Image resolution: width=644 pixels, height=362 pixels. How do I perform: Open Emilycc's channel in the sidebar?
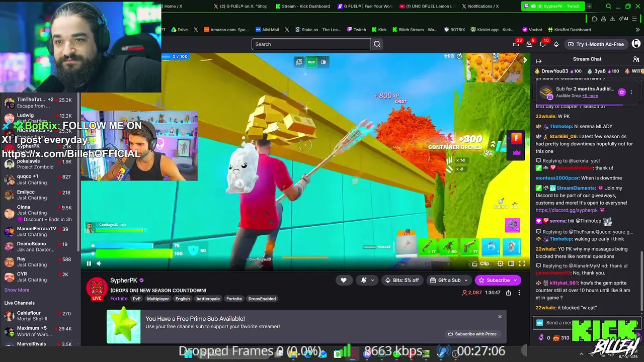coord(39,195)
